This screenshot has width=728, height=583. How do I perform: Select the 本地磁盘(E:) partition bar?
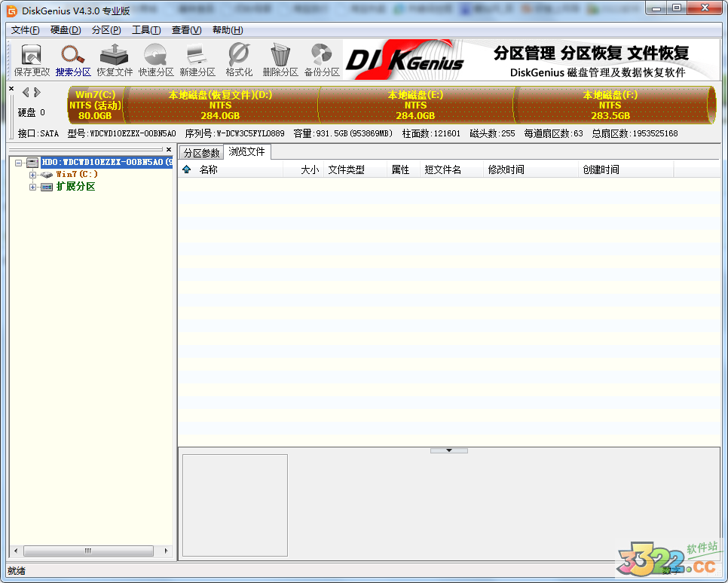click(415, 105)
